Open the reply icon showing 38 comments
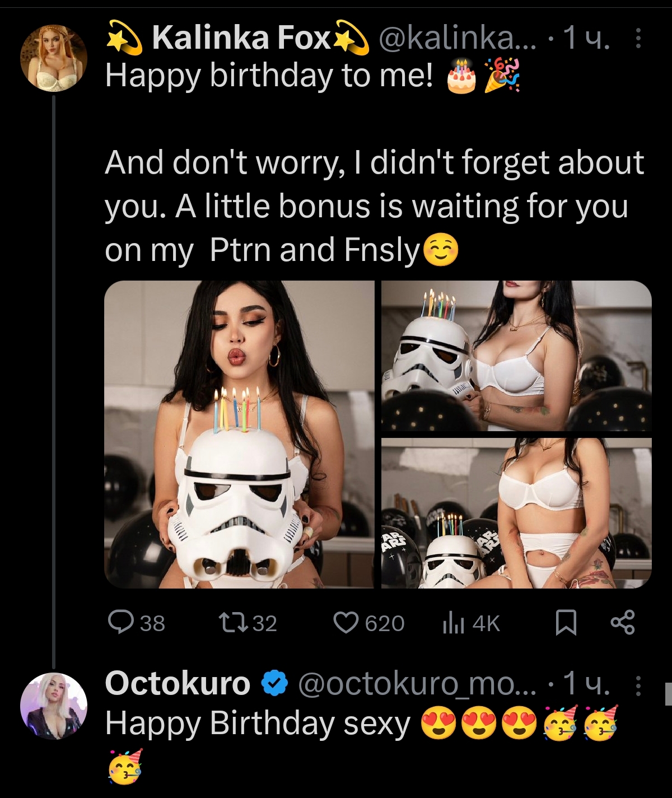672x798 pixels. 119,622
